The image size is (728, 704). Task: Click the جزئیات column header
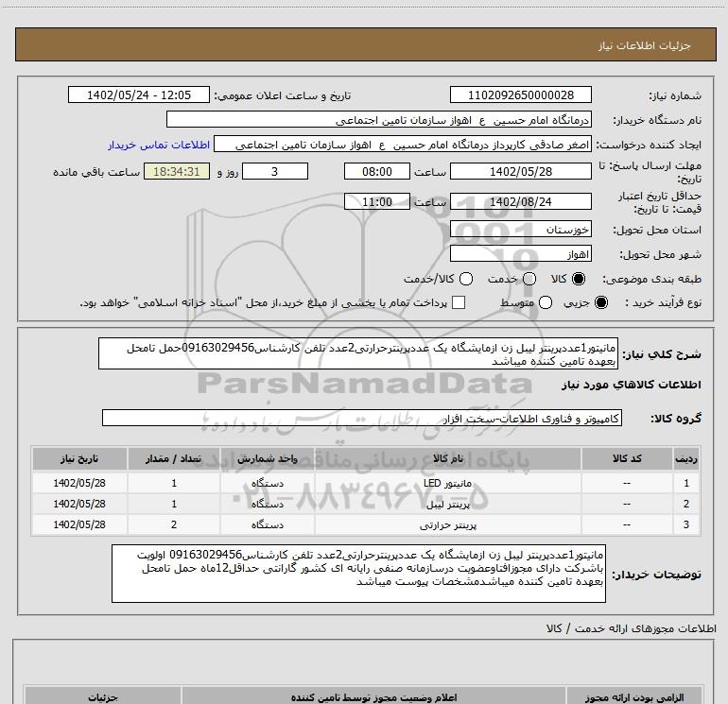[103, 697]
